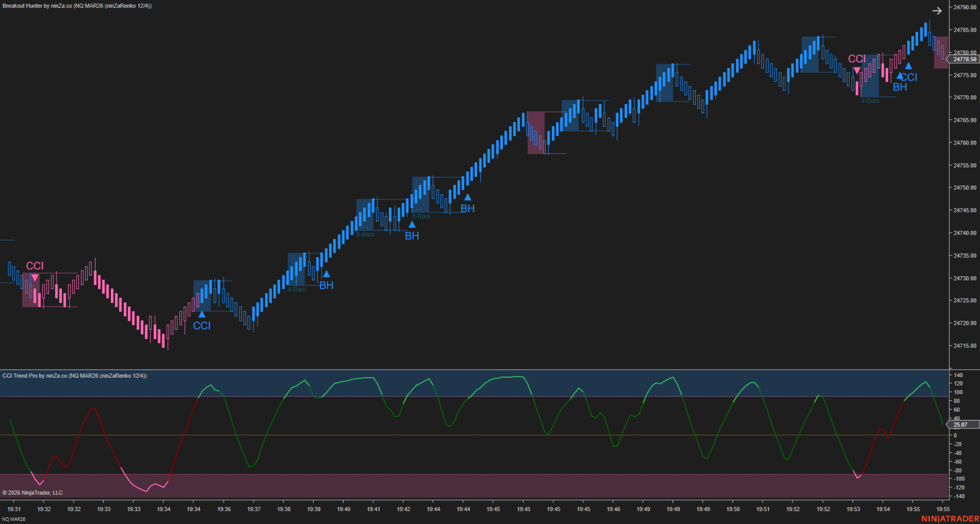Click the 24715.00 price axis label
This screenshot has height=524, width=980.
965,346
